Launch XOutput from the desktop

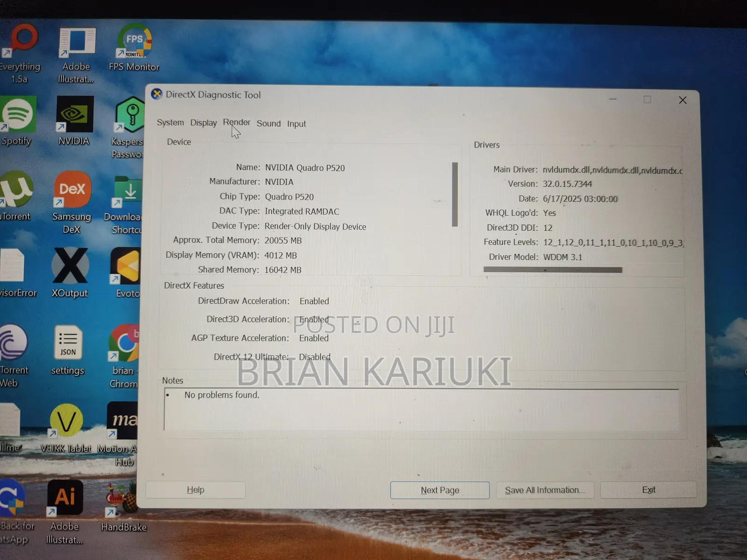pyautogui.click(x=70, y=273)
